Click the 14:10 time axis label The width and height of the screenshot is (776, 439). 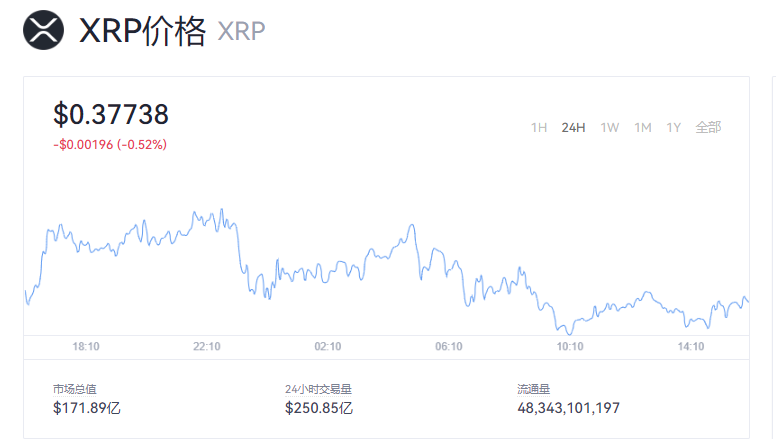(x=691, y=346)
